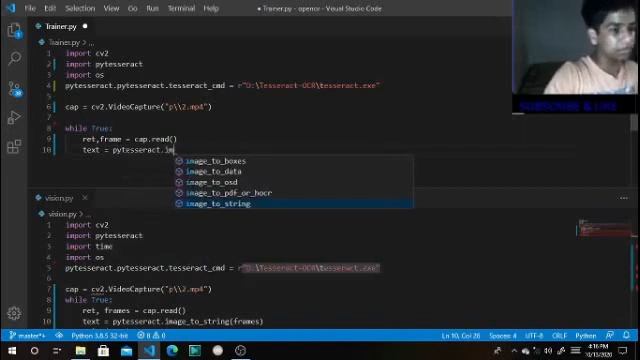Image resolution: width=640 pixels, height=360 pixels.
Task: Select the vision.py editor tab
Action: tap(60, 198)
